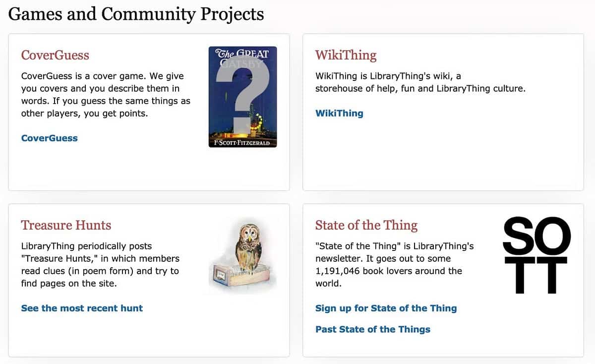Follow the blue CoverGuess link
595x364 pixels.
pos(50,138)
